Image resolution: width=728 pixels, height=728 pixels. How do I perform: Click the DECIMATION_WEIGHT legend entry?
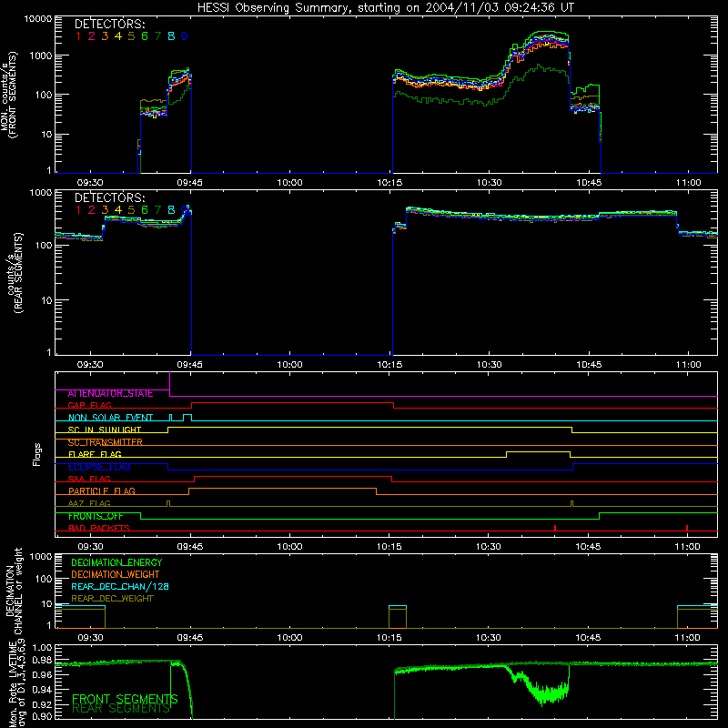[x=116, y=574]
